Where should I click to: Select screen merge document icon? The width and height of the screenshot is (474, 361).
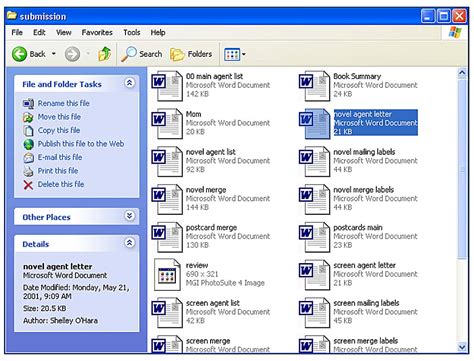167,344
